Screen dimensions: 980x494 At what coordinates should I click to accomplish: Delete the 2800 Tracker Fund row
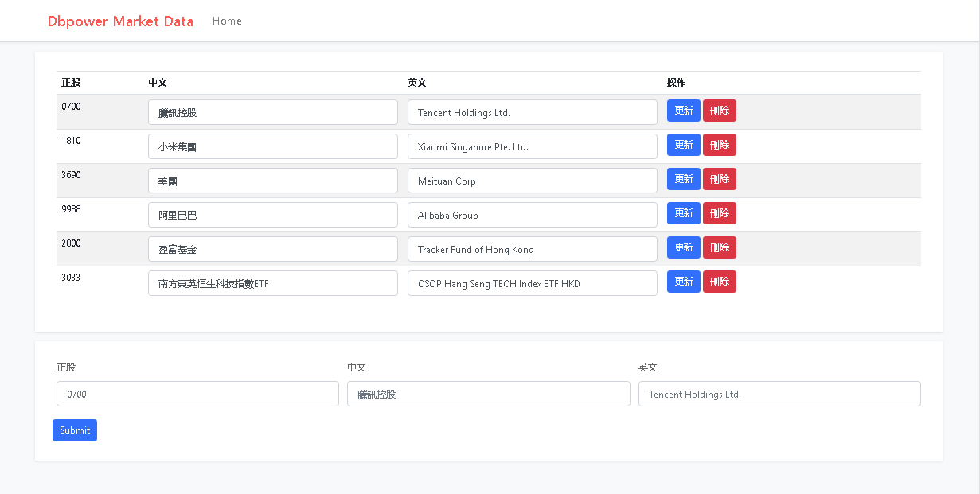(720, 247)
